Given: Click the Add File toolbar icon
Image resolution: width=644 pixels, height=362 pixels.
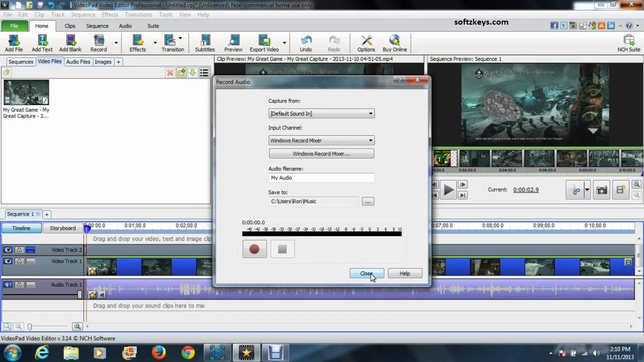Looking at the screenshot, I should pos(14,43).
